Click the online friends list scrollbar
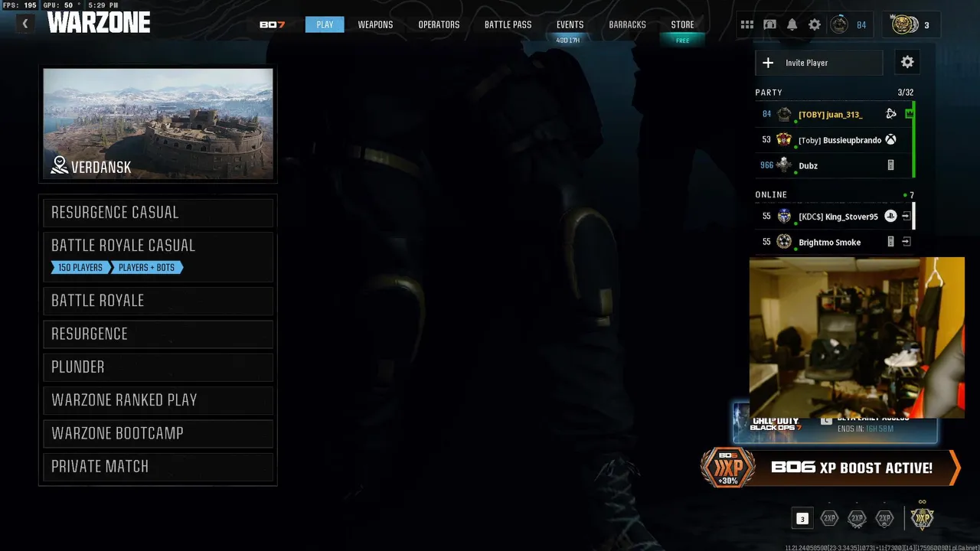Image resolution: width=980 pixels, height=551 pixels. point(913,216)
